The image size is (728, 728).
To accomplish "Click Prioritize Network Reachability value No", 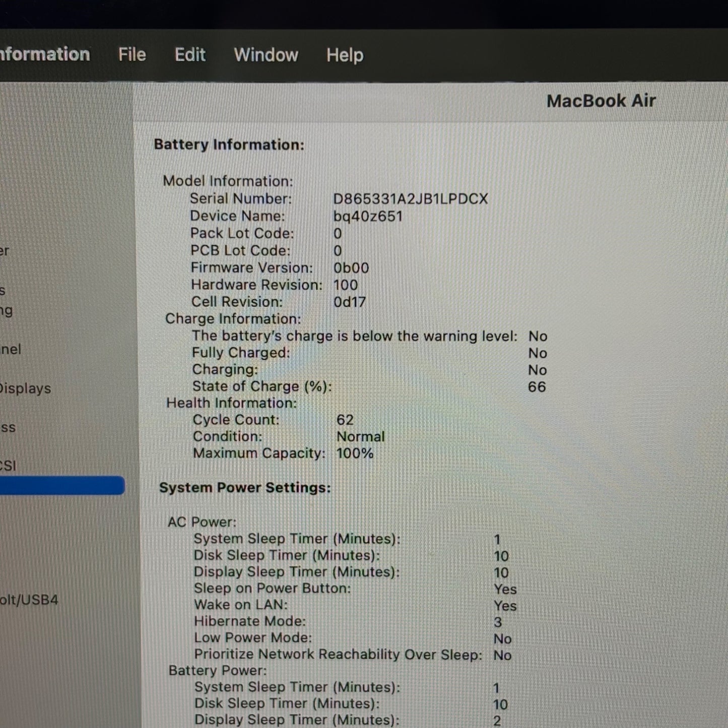I will coord(503,655).
